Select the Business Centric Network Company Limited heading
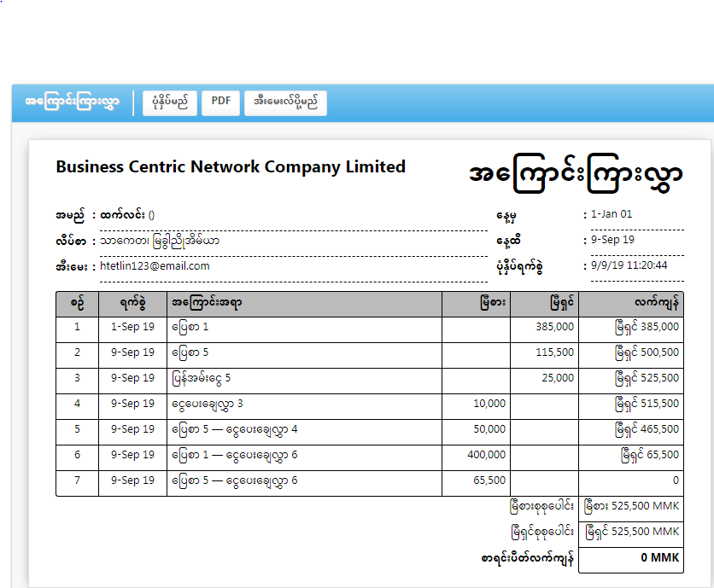Image resolution: width=714 pixels, height=588 pixels. point(231,166)
